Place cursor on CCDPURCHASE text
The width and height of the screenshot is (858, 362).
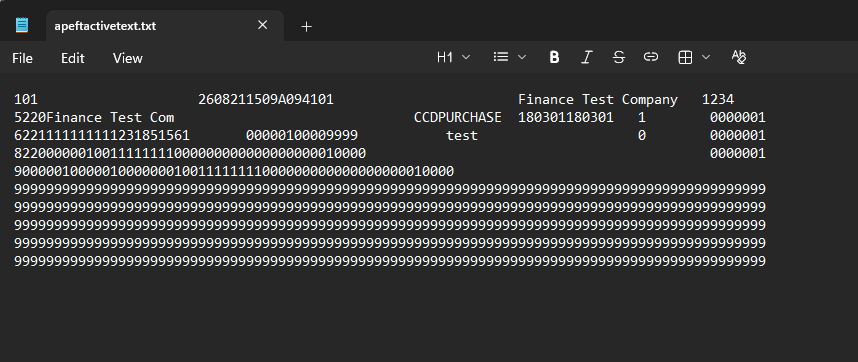[457, 118]
